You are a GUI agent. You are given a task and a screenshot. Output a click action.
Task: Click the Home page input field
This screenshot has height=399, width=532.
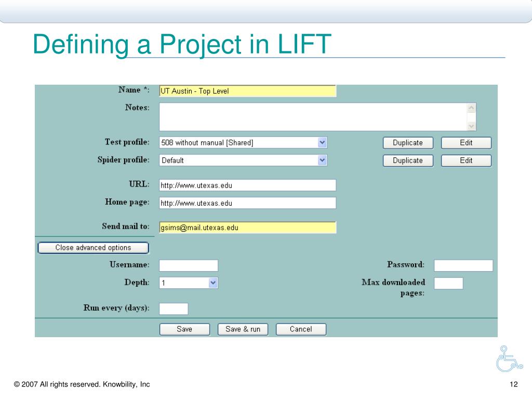(248, 203)
